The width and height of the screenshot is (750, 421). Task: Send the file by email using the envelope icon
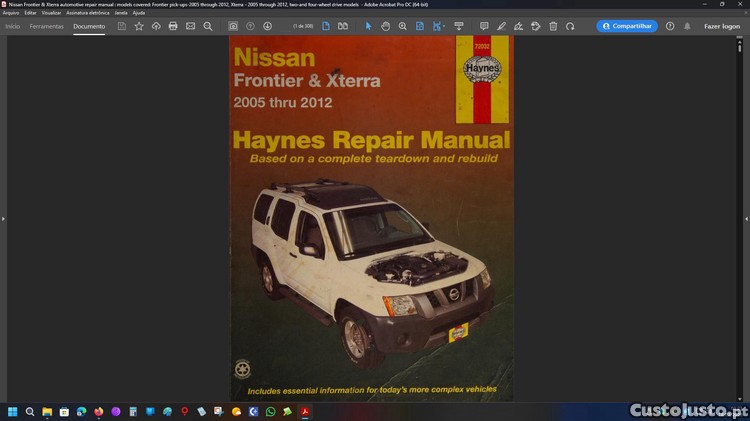(x=190, y=26)
